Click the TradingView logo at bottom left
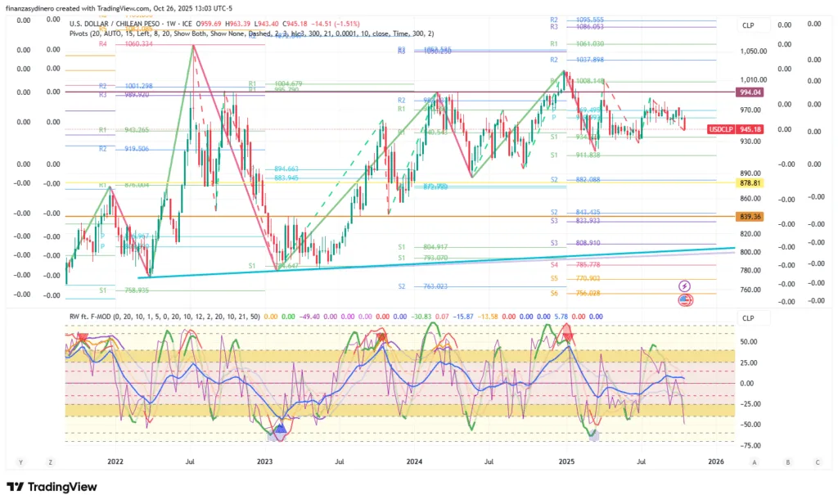Screen dimensions: 838x504 pos(52,487)
